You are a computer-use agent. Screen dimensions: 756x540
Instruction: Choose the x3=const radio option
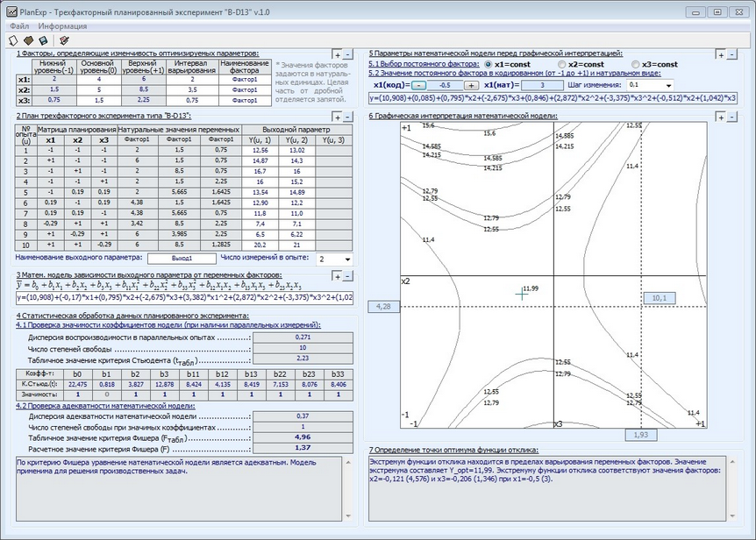(636, 64)
